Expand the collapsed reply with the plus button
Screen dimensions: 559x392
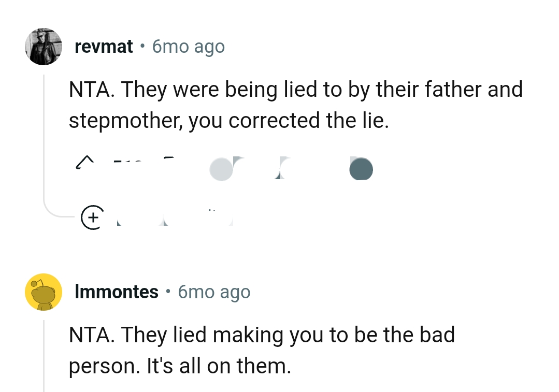click(x=93, y=217)
